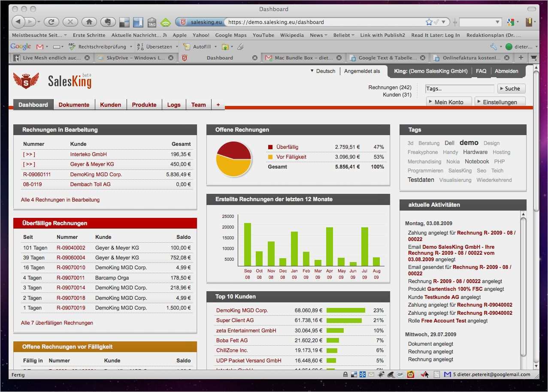548x392 pixels.
Task: Open Gmail notifier icon in status bar
Action: pyautogui.click(x=448, y=374)
